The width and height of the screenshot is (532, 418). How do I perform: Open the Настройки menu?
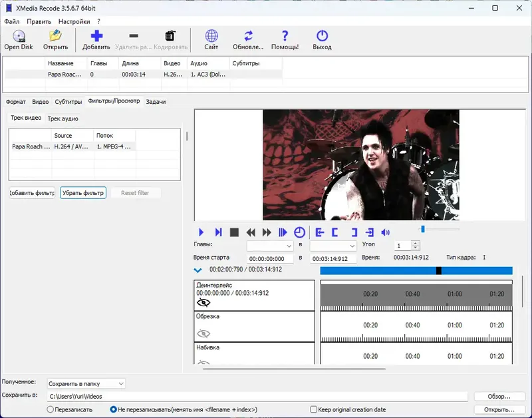(74, 21)
